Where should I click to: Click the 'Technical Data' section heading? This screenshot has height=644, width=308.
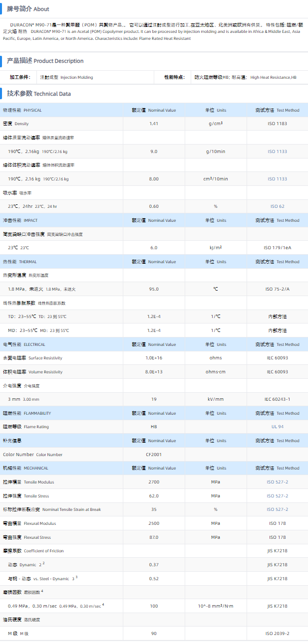pyautogui.click(x=39, y=94)
